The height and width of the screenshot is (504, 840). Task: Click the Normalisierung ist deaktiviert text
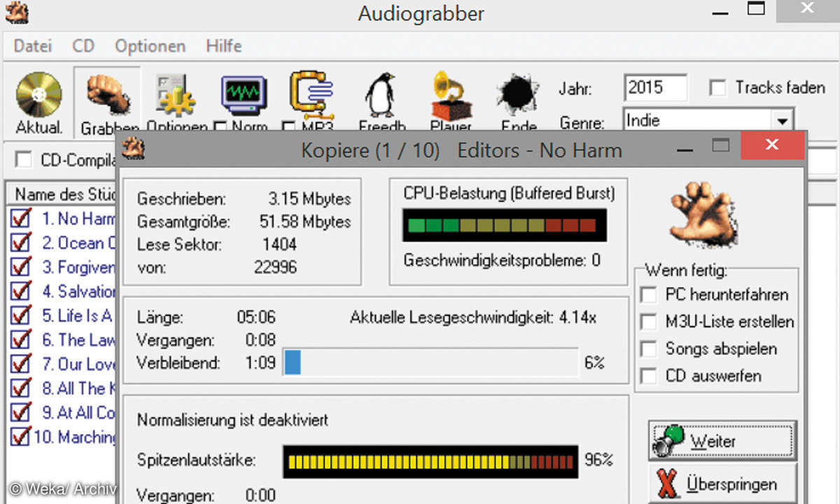tap(232, 421)
